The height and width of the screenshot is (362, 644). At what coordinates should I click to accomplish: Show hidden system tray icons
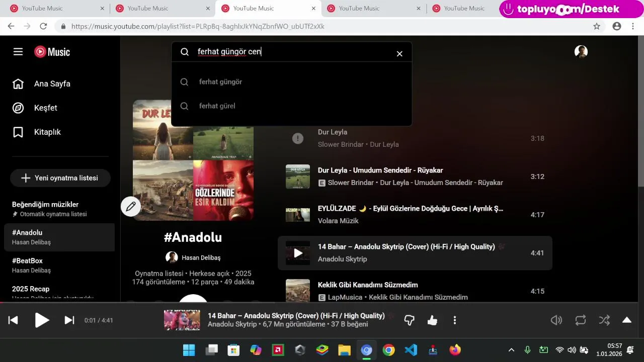pyautogui.click(x=511, y=350)
